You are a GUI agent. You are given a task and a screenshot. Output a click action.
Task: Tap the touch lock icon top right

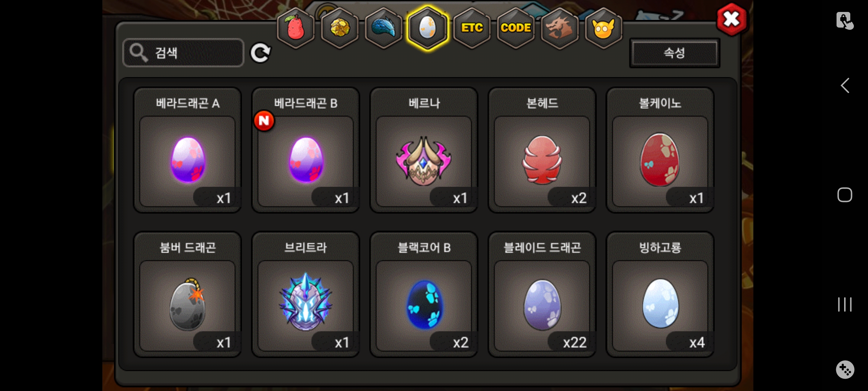[x=845, y=21]
